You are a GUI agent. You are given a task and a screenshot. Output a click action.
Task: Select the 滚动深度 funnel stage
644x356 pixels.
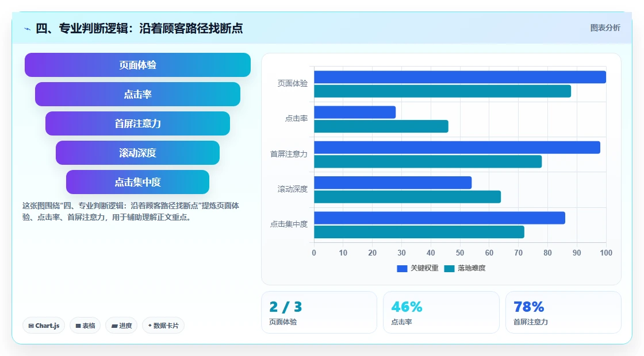tap(137, 153)
